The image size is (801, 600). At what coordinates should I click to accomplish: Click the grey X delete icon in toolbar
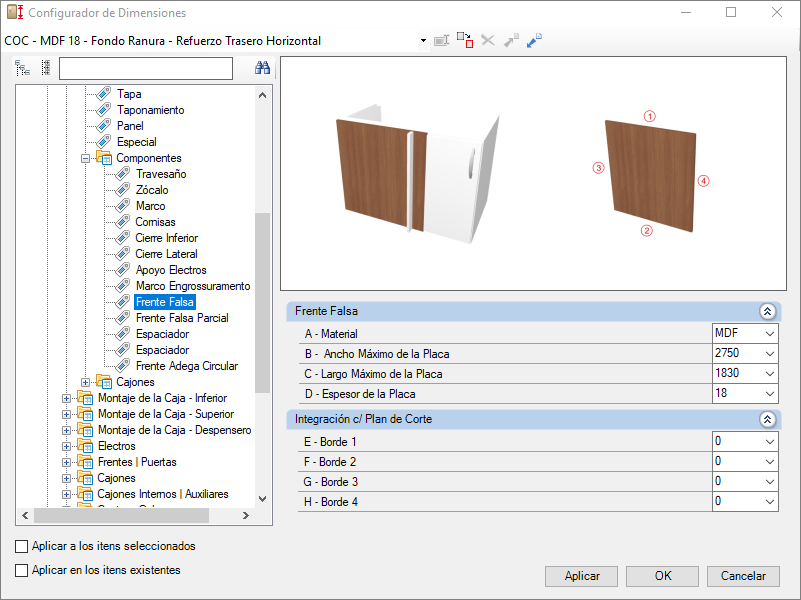tap(488, 40)
